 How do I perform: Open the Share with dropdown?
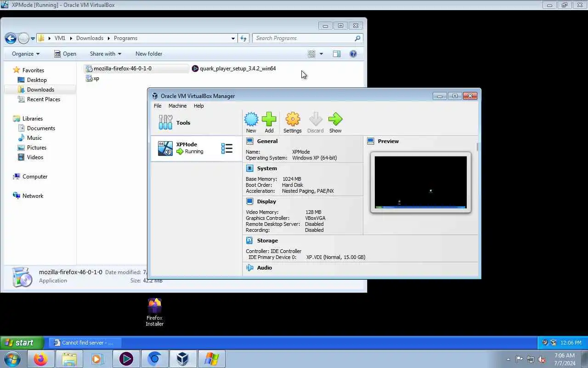click(106, 54)
